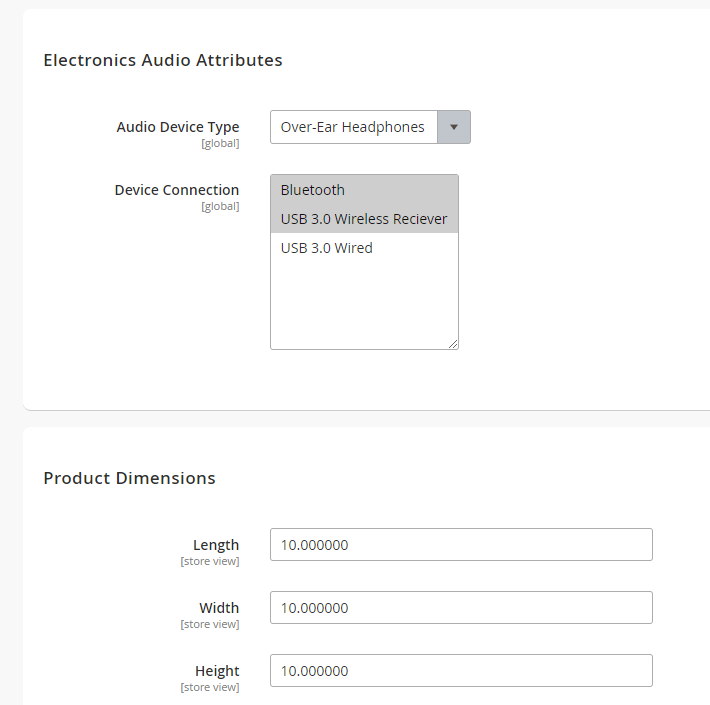Viewport: 710px width, 705px height.
Task: Click the Device Connection label
Action: click(177, 190)
